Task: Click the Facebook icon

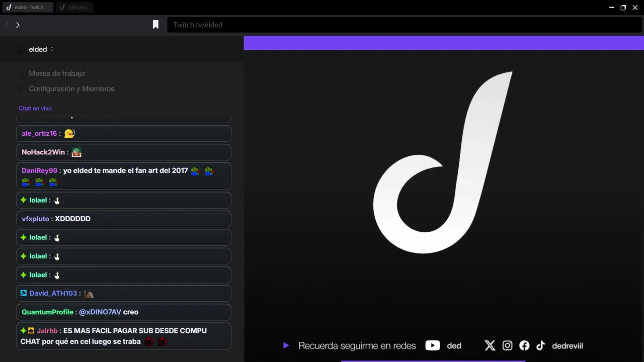Action: coord(524,345)
